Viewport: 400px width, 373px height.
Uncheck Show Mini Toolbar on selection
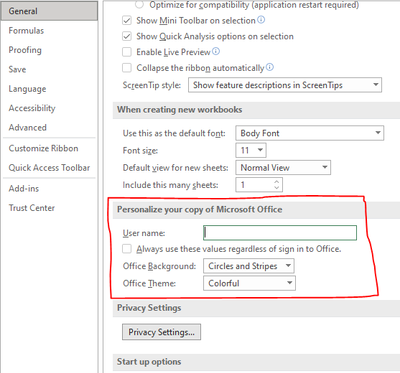[127, 20]
